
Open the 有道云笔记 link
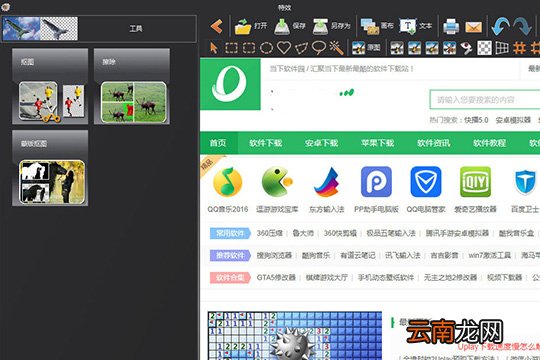click(x=357, y=255)
